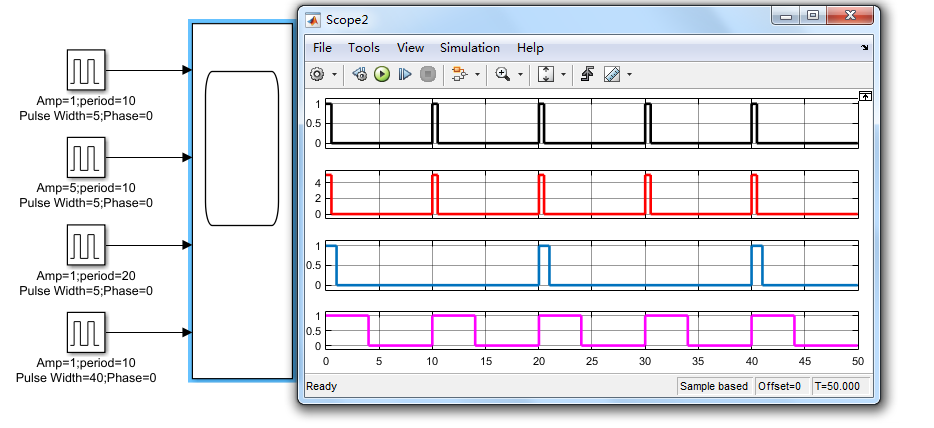Screen dimensions: 934x428
Task: Open the Help menu
Action: coord(530,48)
